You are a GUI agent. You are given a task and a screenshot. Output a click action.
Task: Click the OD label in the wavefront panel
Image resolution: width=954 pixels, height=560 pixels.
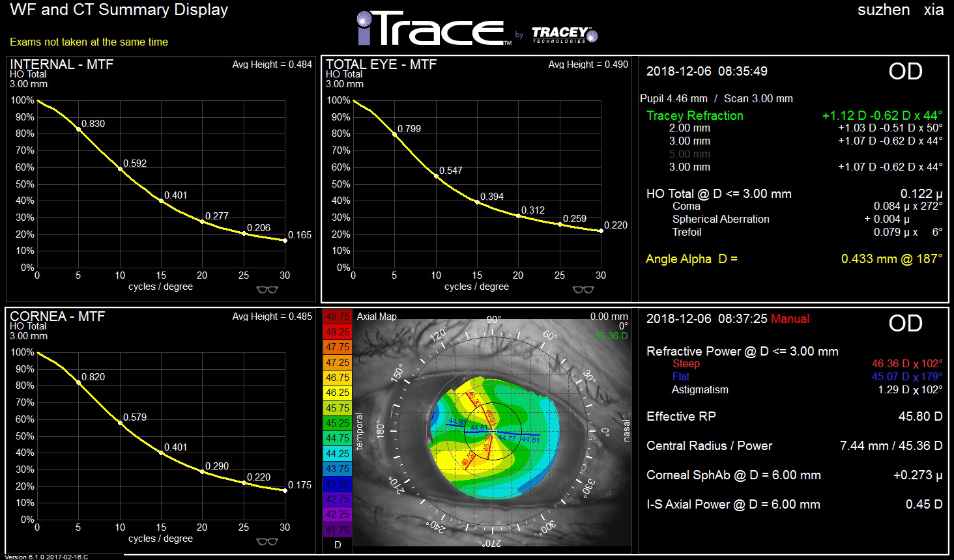click(906, 72)
